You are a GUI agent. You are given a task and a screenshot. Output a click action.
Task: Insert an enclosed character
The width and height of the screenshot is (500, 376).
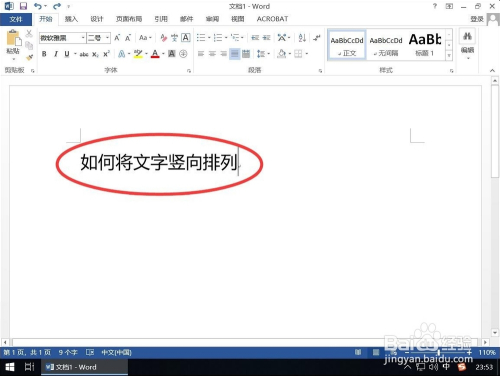[x=183, y=54]
